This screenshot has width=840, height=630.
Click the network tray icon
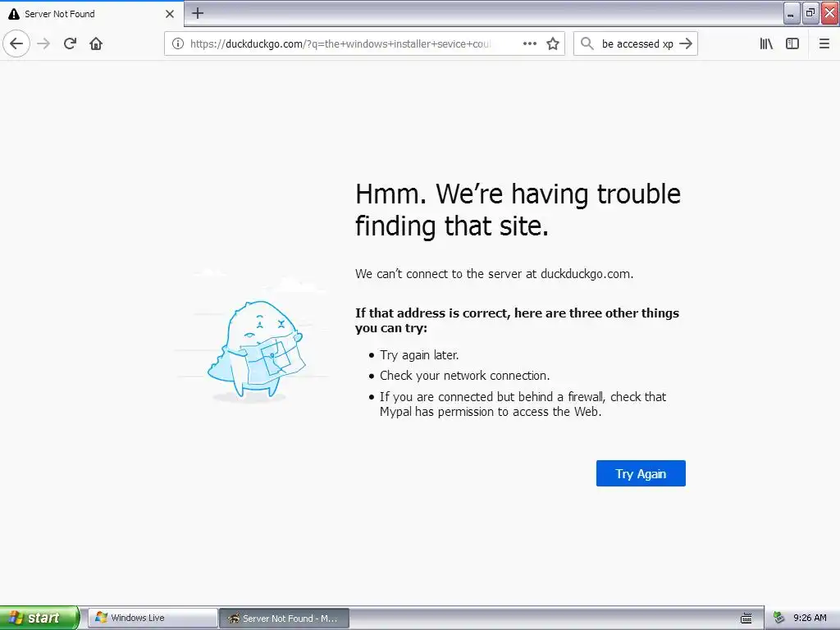[779, 618]
